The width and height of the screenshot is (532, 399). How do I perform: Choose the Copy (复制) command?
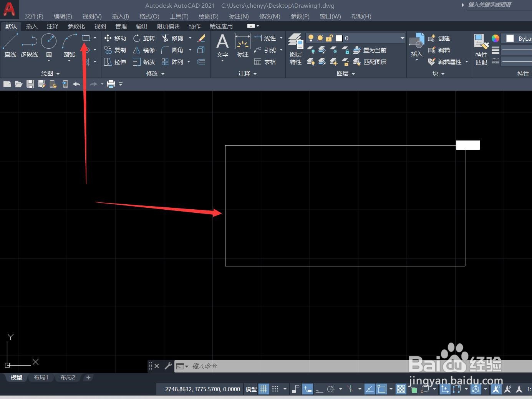[115, 50]
